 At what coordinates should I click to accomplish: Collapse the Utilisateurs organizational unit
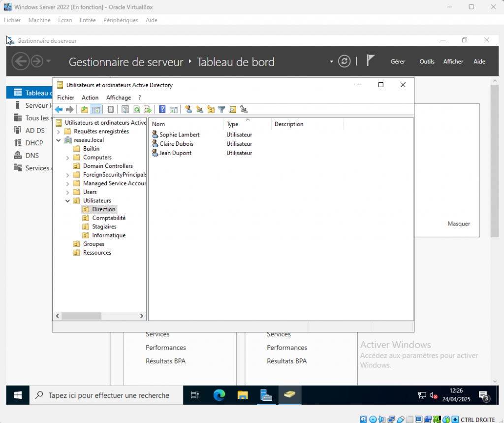pos(67,201)
